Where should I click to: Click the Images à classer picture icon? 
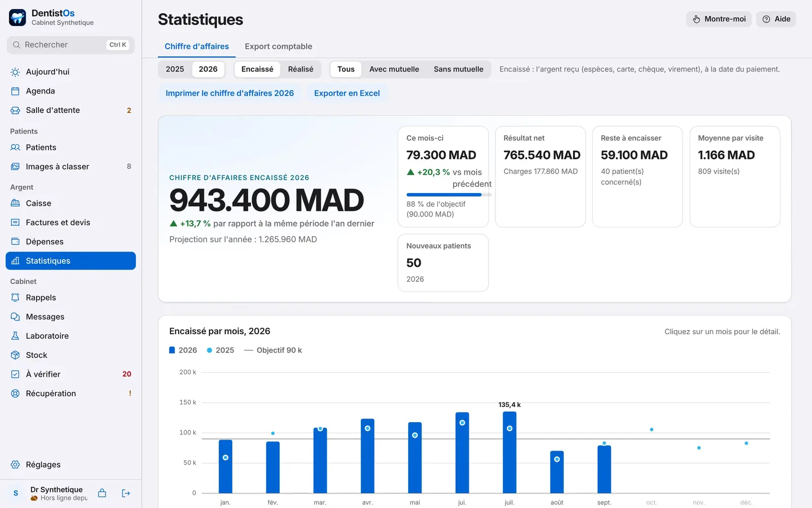pos(15,167)
